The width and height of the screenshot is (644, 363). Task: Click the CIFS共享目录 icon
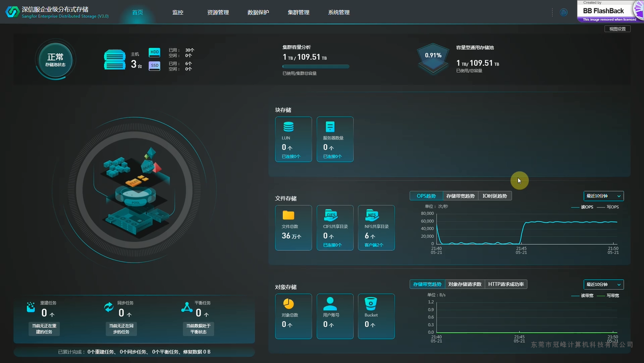point(330,215)
